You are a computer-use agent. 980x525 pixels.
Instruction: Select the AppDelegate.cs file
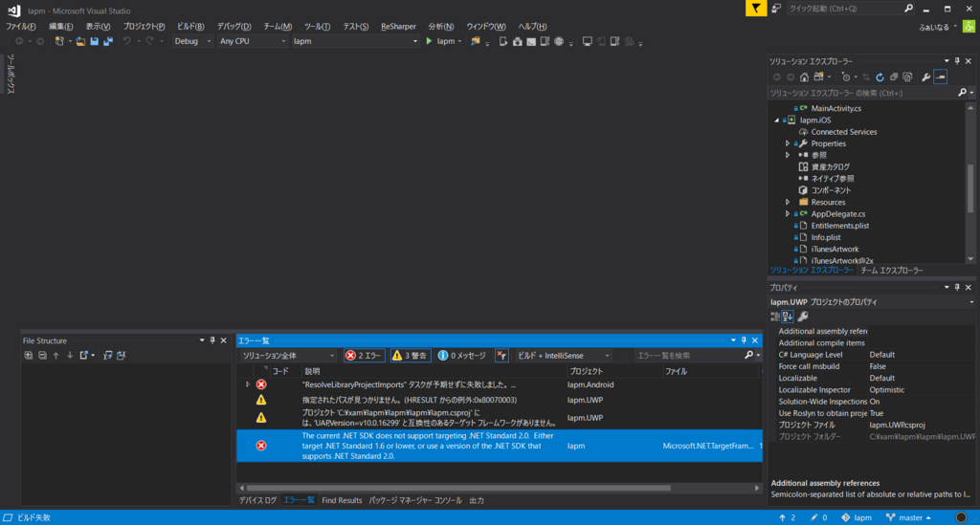coord(837,214)
